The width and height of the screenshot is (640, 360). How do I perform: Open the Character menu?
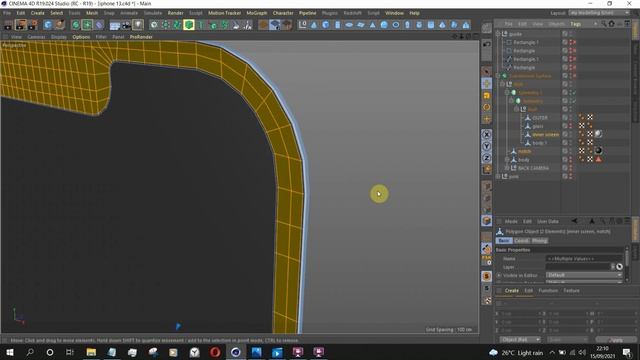pyautogui.click(x=283, y=13)
